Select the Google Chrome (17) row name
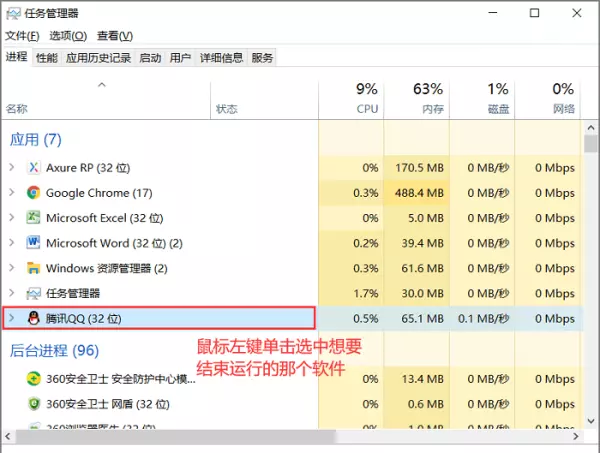Image resolution: width=600 pixels, height=453 pixels. [99, 193]
